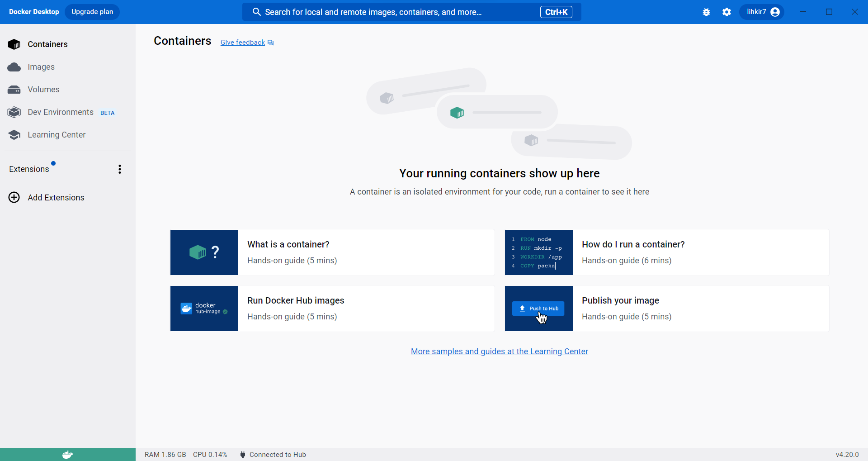Click the Give feedback link

(242, 43)
